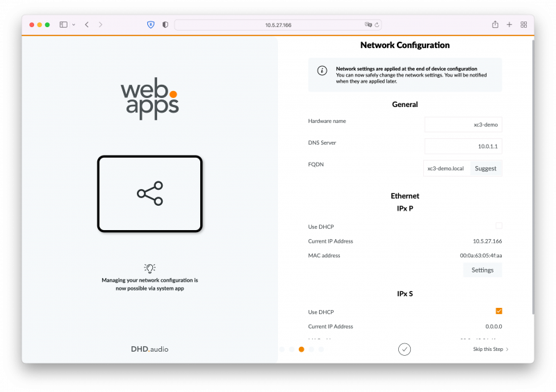This screenshot has height=392, width=556.
Task: Select the first step dot in the pager
Action: [282, 350]
